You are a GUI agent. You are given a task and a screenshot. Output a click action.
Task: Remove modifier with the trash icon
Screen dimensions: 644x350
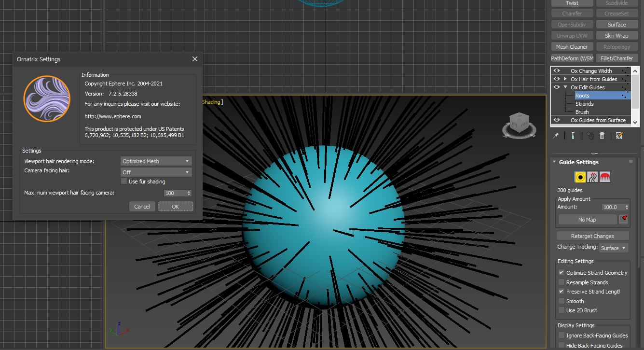(602, 136)
